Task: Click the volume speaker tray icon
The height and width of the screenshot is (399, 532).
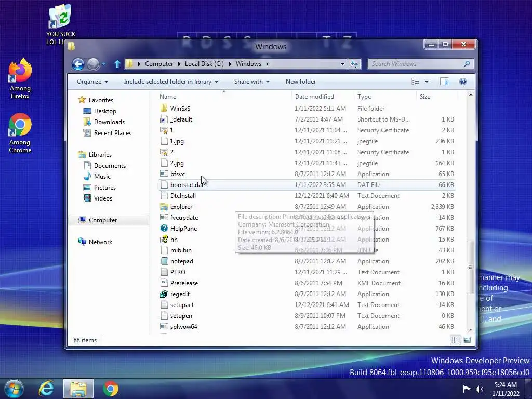Action: pos(480,389)
